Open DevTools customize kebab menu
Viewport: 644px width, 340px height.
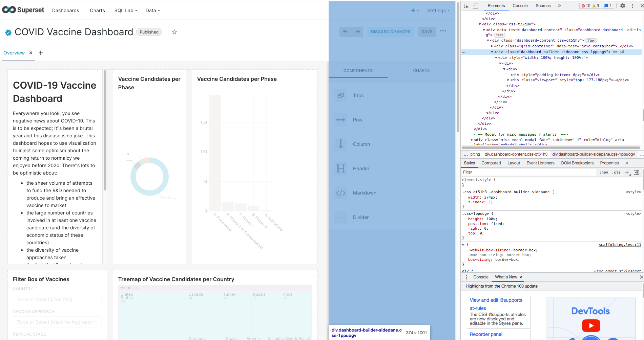point(632,6)
